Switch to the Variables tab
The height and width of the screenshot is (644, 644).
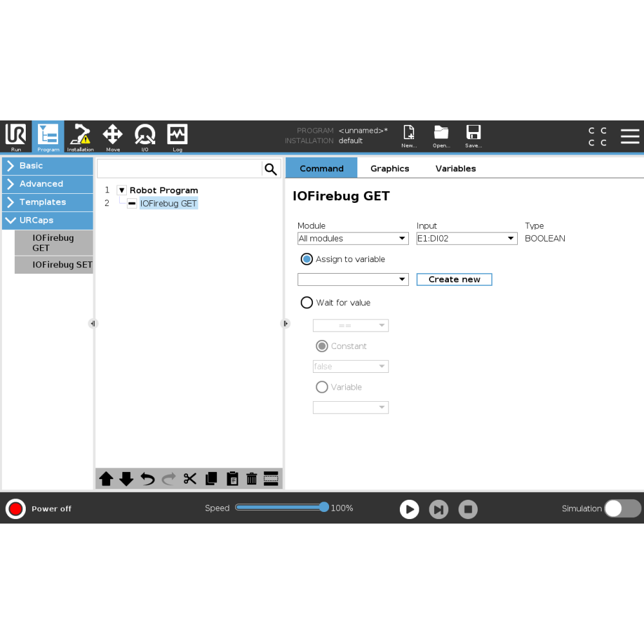[455, 169]
